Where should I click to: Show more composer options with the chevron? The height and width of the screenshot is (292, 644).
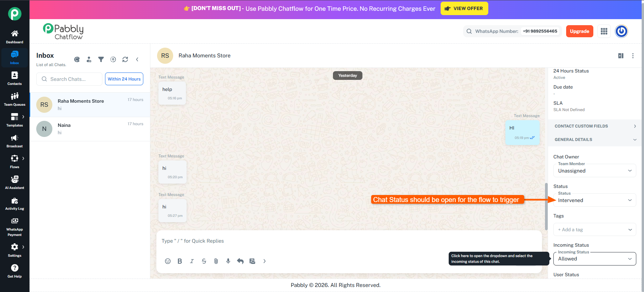point(264,261)
